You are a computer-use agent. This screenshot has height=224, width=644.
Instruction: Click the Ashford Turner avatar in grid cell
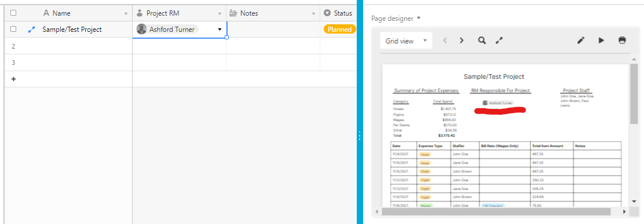click(x=141, y=29)
